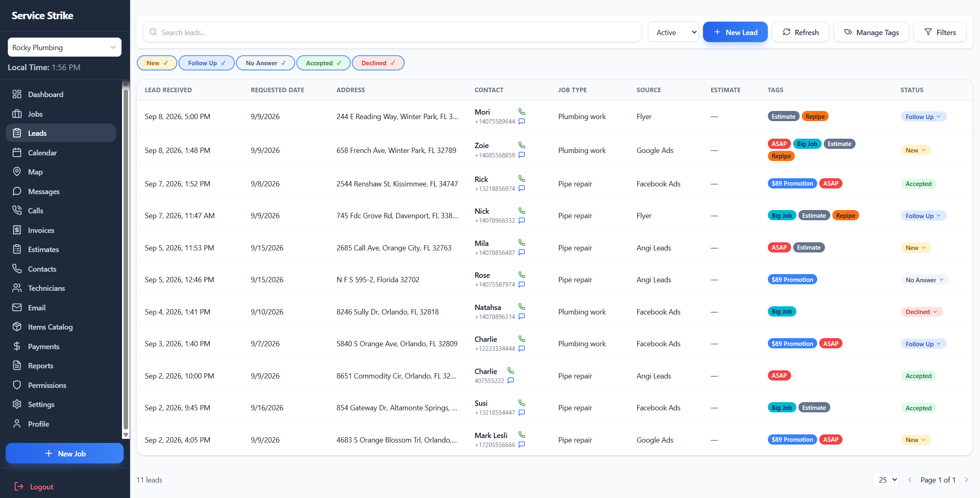Click the New Lead button
The image size is (980, 498).
pyautogui.click(x=735, y=32)
